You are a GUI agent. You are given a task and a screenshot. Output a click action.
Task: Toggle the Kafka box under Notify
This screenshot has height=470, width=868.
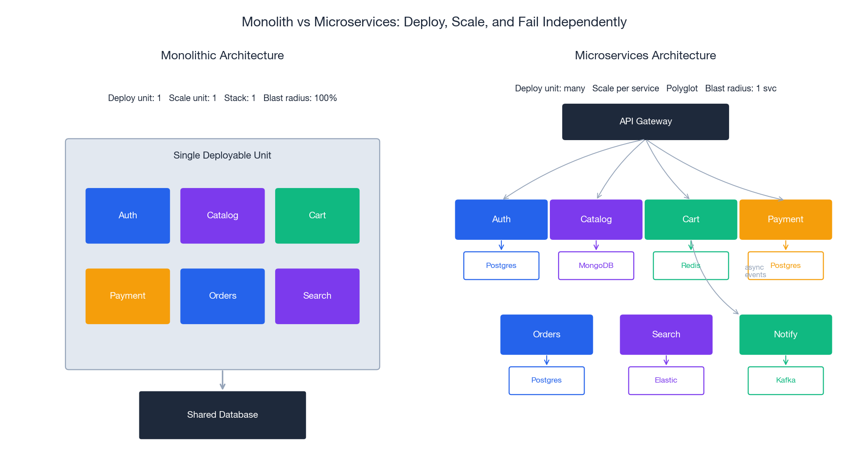coord(785,380)
